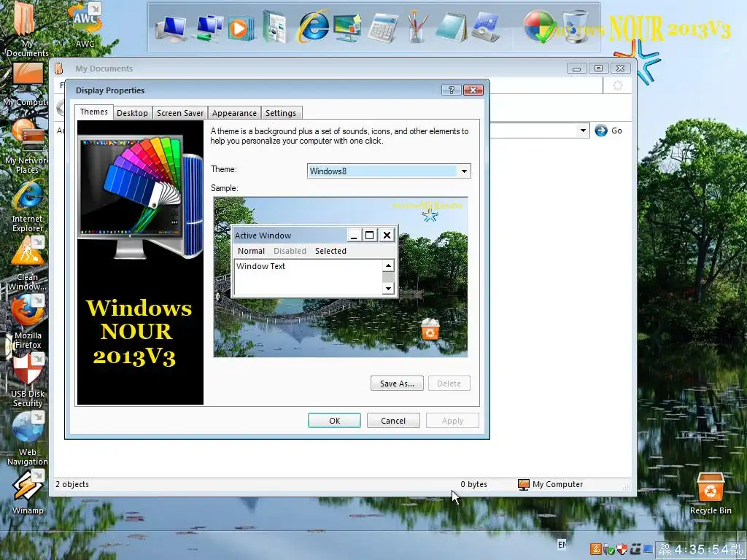The image size is (747, 560).
Task: Click the Windows logo checkmark icon in dock
Action: (x=541, y=26)
